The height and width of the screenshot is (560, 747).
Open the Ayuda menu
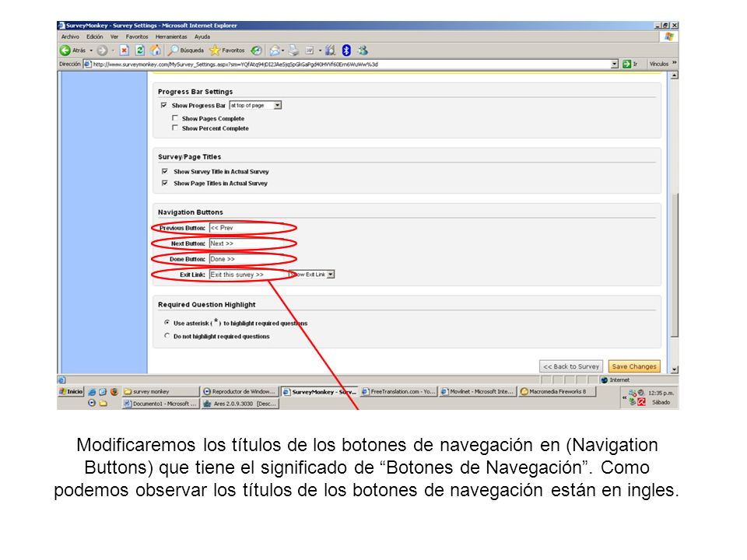click(202, 37)
